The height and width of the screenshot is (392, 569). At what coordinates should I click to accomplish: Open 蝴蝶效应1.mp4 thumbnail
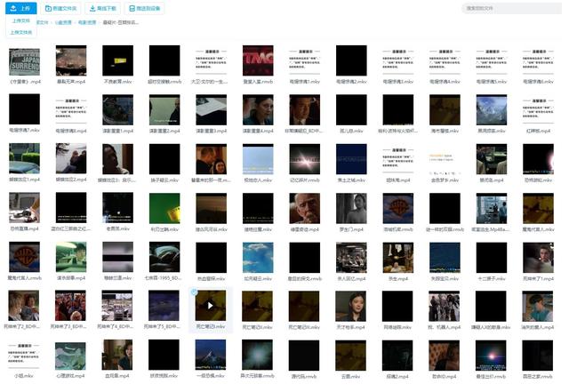[24, 158]
